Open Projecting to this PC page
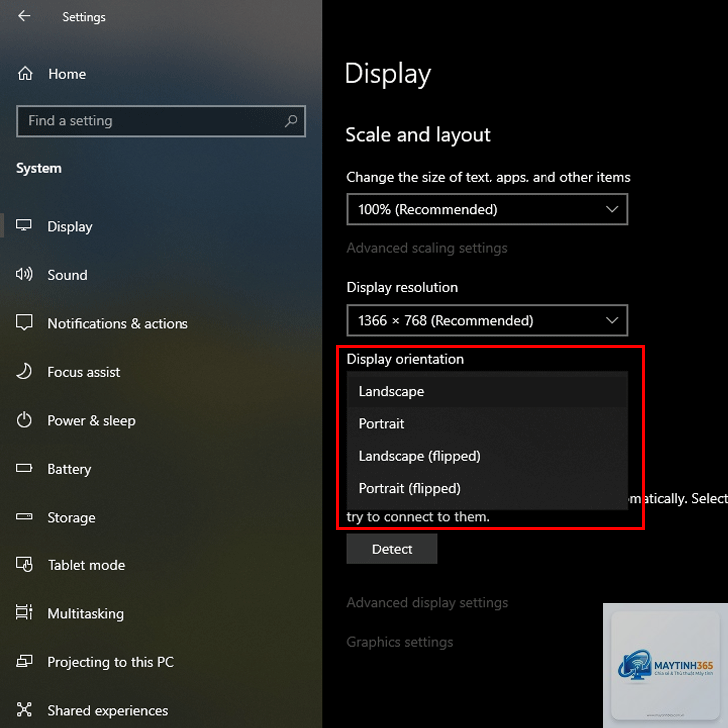728x728 pixels. point(111,662)
